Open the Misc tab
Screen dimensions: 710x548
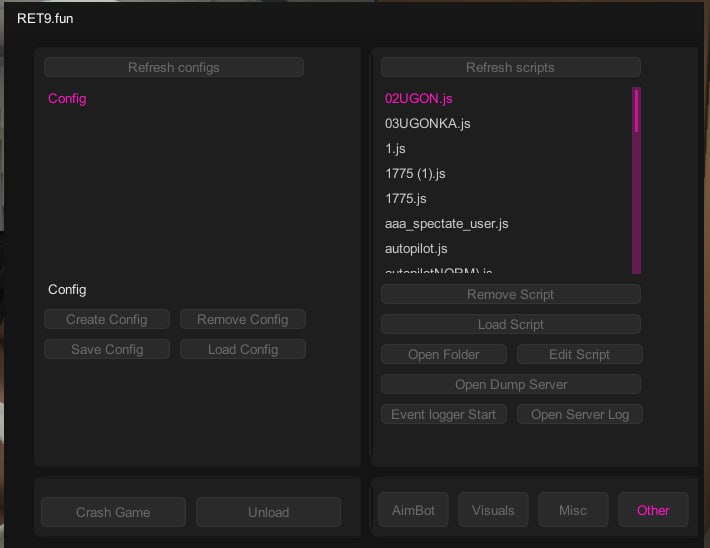point(573,510)
